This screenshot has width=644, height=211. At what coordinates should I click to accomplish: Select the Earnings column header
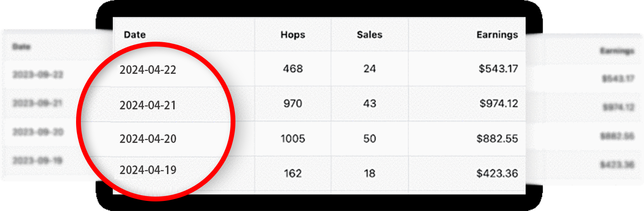coord(497,35)
